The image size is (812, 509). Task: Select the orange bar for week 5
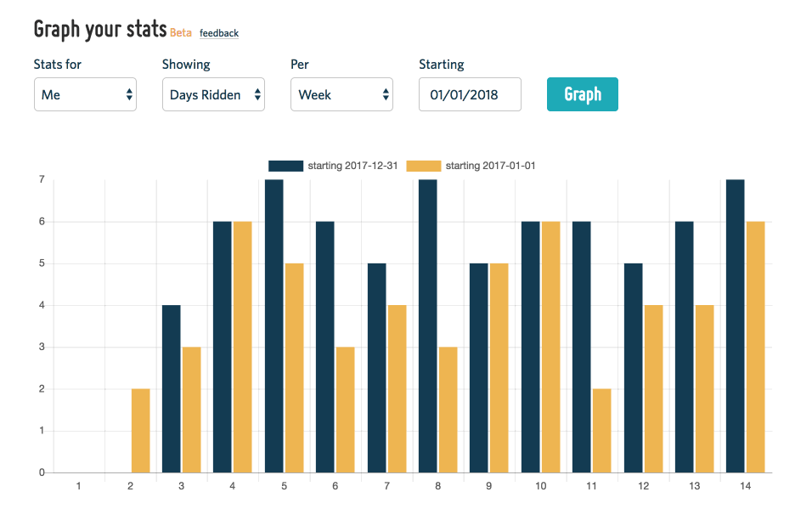click(x=294, y=368)
